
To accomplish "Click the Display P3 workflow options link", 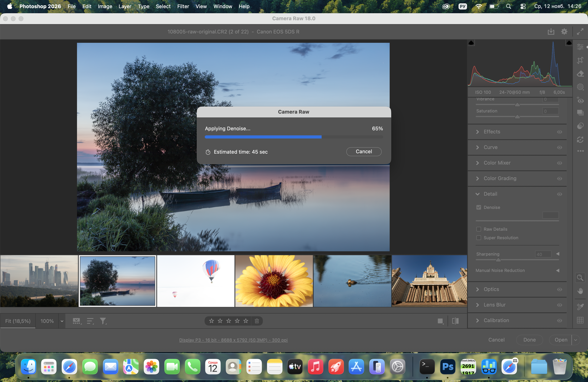I will (233, 340).
